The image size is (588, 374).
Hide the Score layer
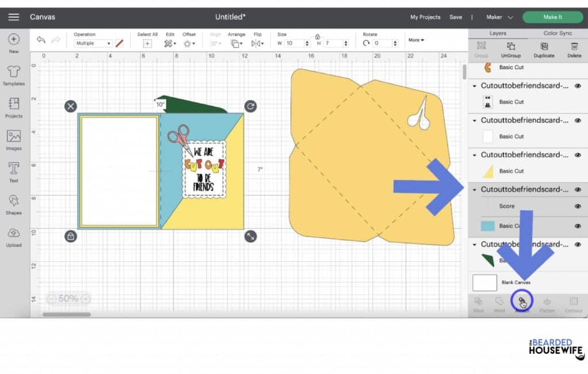coord(578,206)
